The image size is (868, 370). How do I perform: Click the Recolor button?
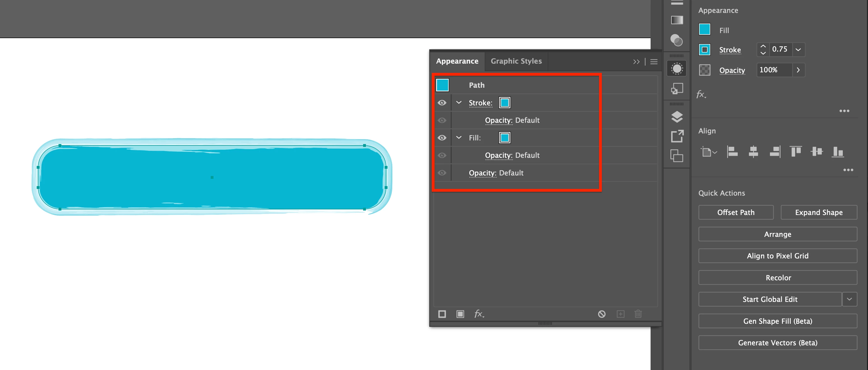[x=778, y=278]
